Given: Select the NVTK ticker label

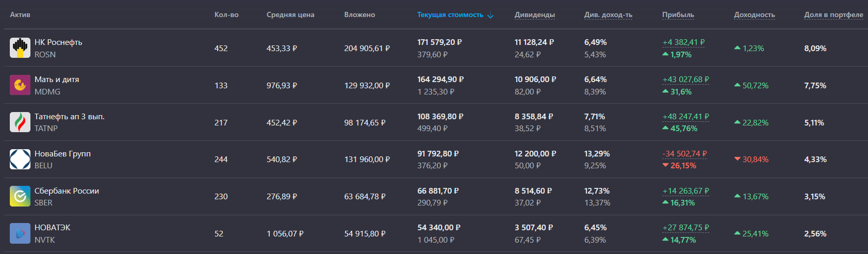Looking at the screenshot, I should (x=44, y=240).
